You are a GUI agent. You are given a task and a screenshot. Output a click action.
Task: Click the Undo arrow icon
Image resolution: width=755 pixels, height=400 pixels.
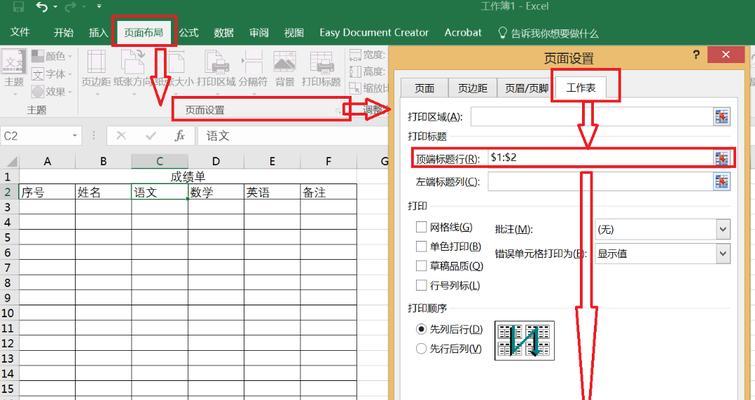pos(42,6)
